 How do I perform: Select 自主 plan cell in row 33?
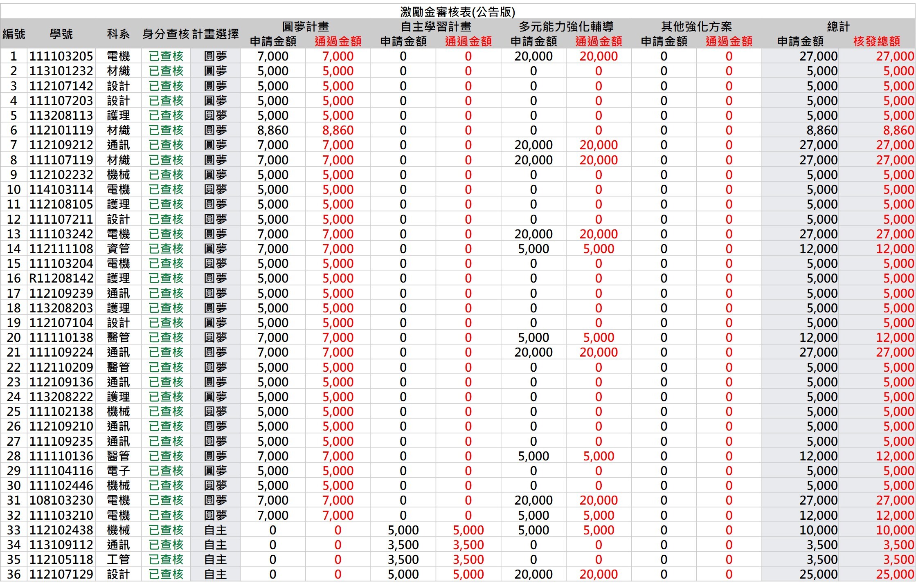(215, 530)
